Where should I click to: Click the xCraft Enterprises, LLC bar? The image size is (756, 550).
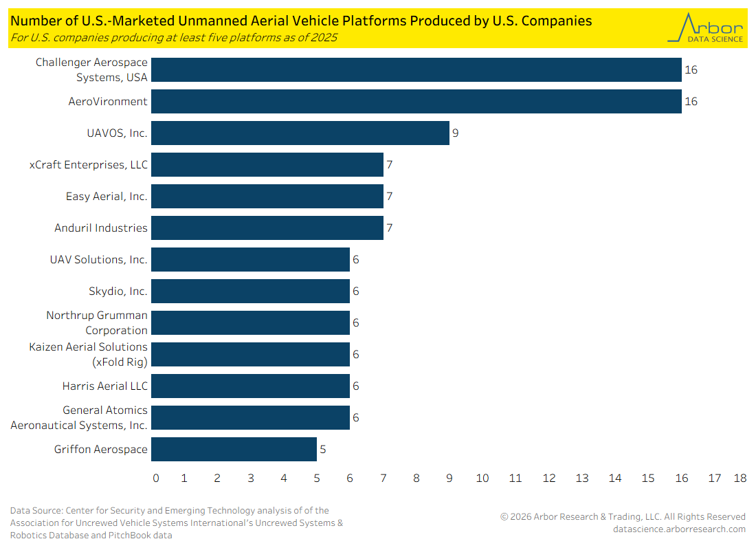tap(267, 165)
